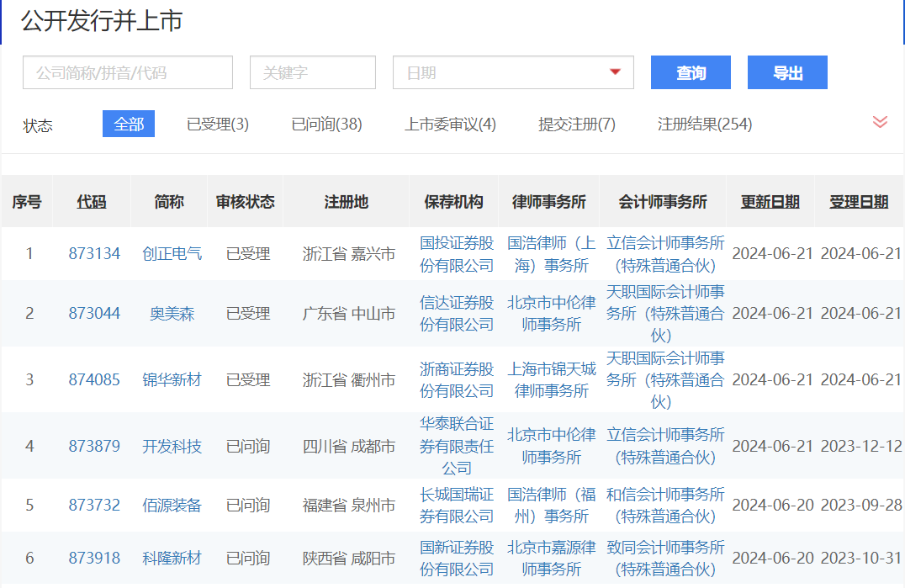Screen dimensions: 905x588
Task: Open the 日期 date dropdown arrow
Action: coord(617,72)
